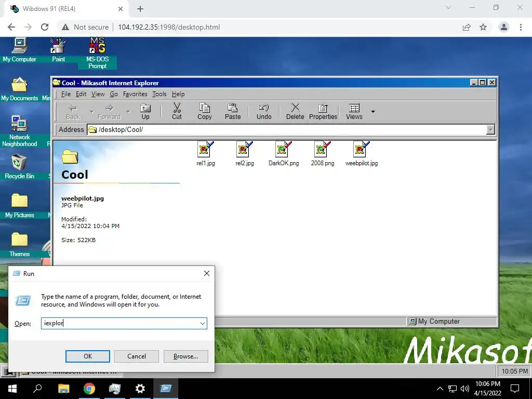Screen dimensions: 532x399
Task: Click the Cut scissors toolbar icon
Action: click(177, 112)
